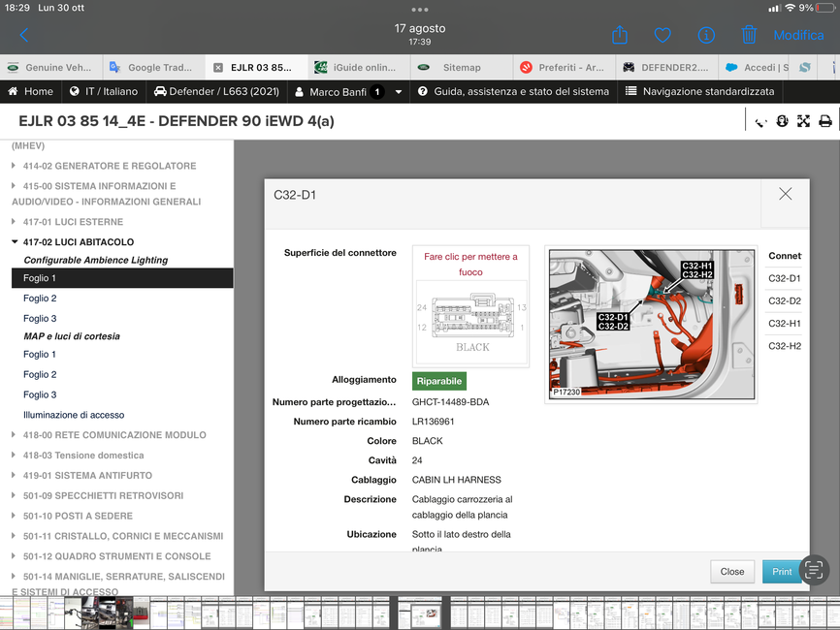Open the Marco Banfi user menu
The image size is (840, 630).
(x=338, y=92)
